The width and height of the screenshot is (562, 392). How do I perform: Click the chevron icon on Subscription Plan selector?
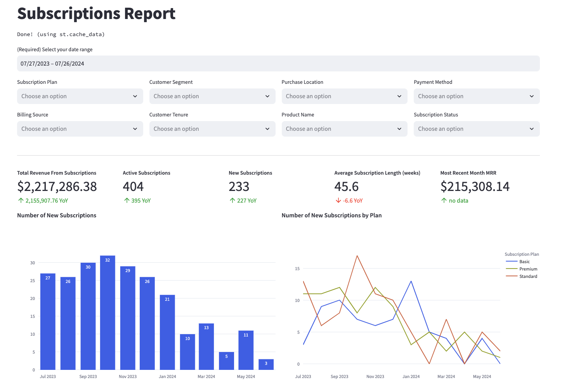point(135,96)
